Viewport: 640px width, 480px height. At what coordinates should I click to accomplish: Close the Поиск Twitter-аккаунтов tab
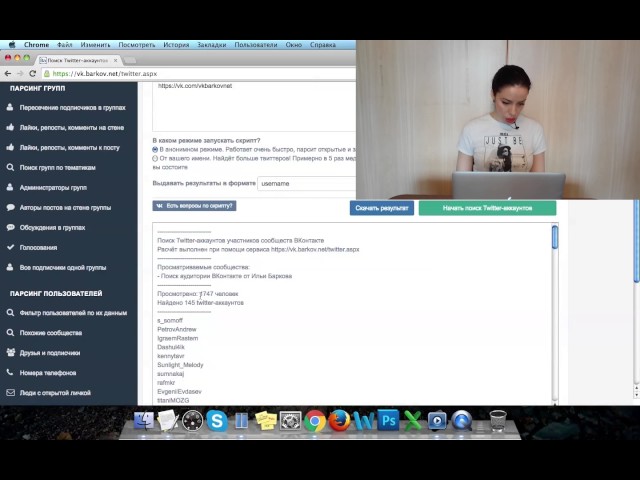tap(116, 60)
